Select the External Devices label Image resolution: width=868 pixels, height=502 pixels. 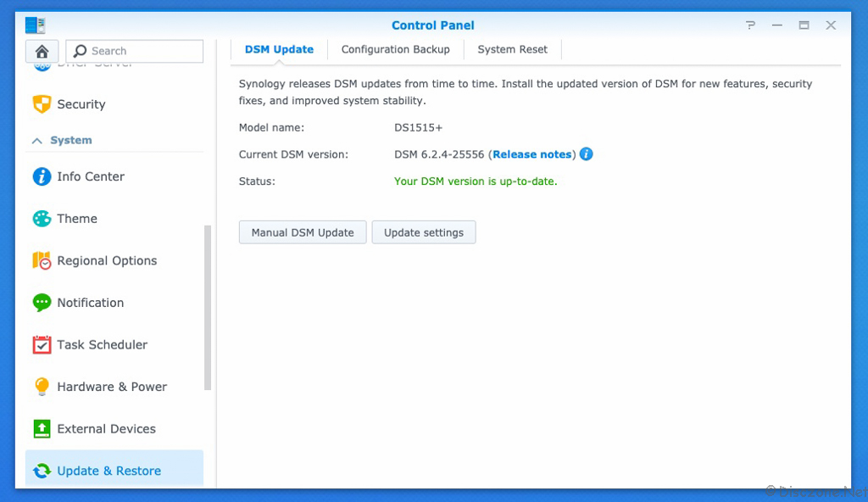106,429
